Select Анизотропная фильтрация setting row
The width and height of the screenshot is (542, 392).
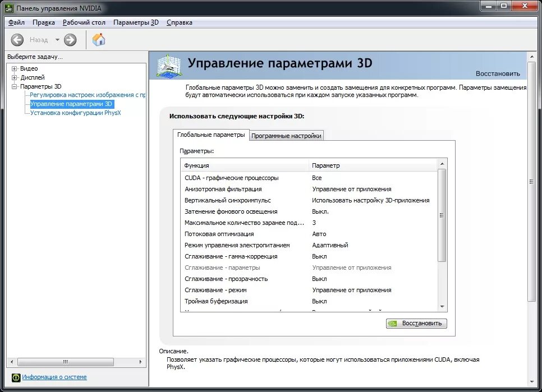309,189
